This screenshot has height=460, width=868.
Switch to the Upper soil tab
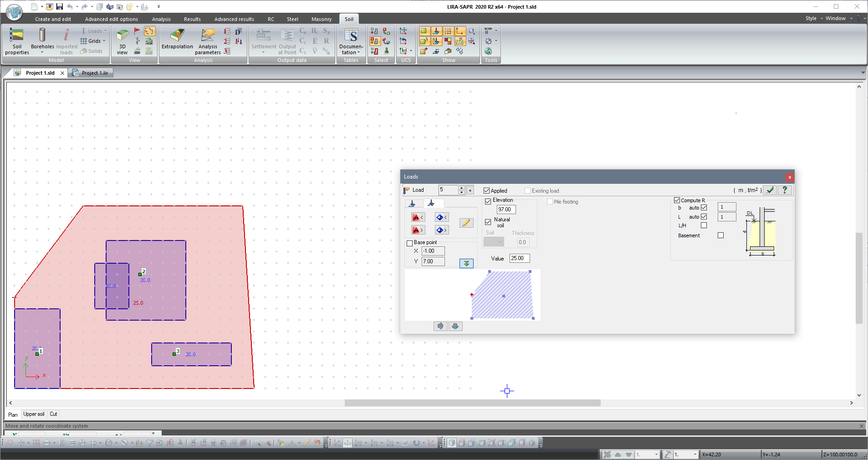click(34, 414)
